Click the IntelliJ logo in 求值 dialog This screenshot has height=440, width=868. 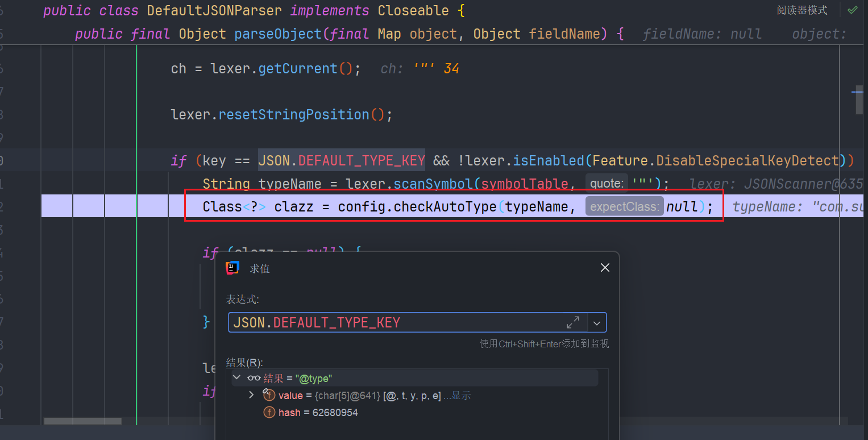click(232, 268)
